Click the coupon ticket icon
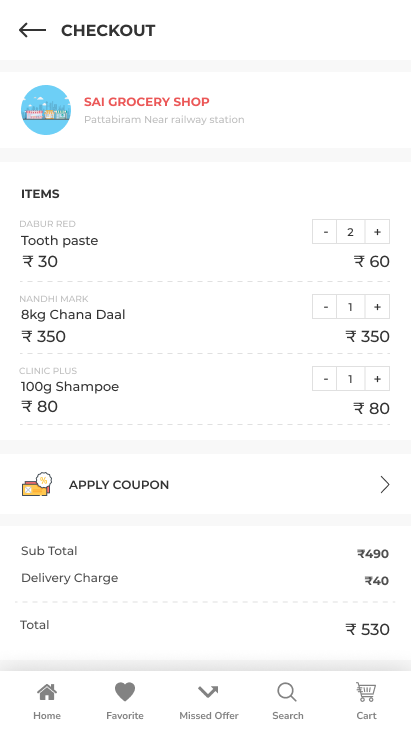 pos(37,484)
